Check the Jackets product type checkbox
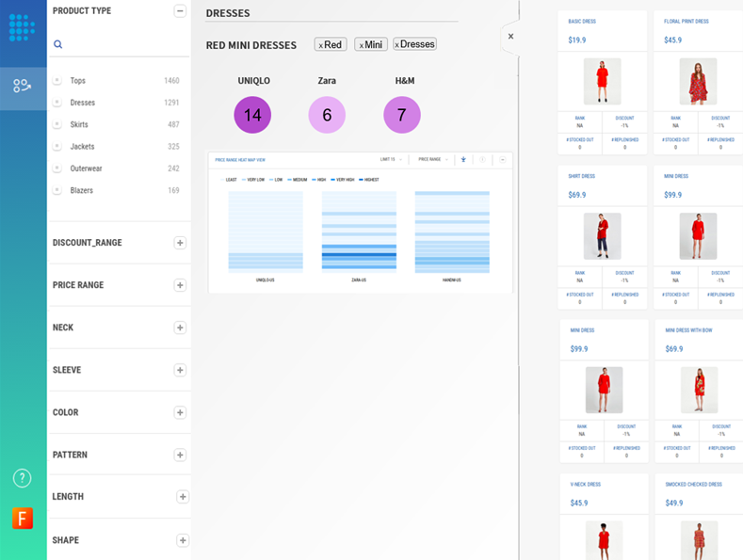Viewport: 743px width, 560px height. point(57,146)
